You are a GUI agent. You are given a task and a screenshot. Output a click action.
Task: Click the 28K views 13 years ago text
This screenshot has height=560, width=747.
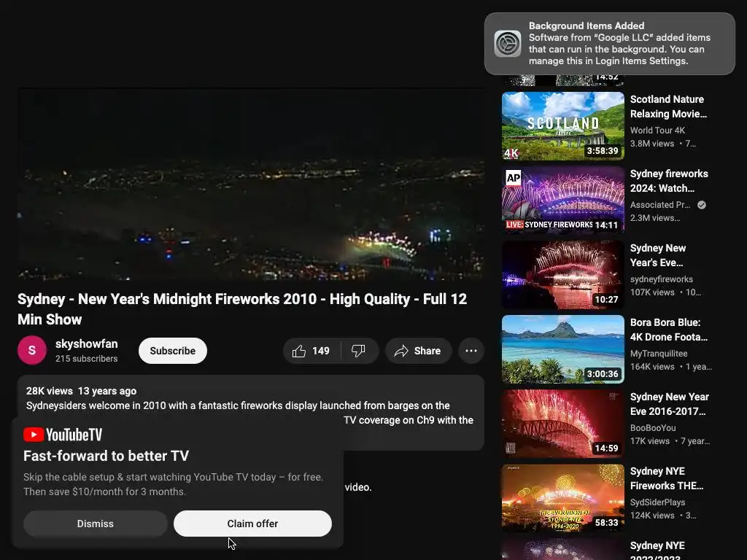point(81,391)
